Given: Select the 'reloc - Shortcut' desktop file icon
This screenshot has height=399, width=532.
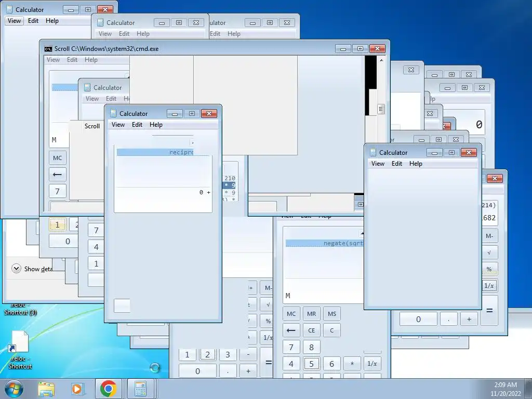Looking at the screenshot, I should [20, 350].
